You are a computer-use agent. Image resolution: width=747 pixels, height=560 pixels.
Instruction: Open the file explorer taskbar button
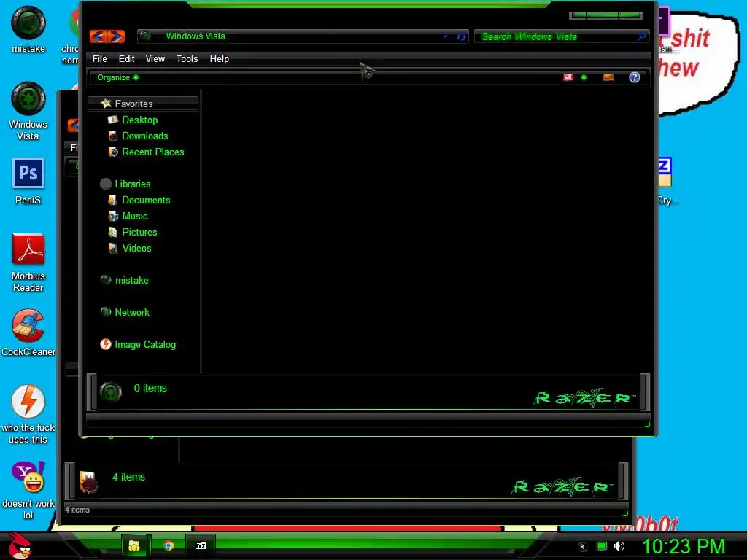point(135,545)
